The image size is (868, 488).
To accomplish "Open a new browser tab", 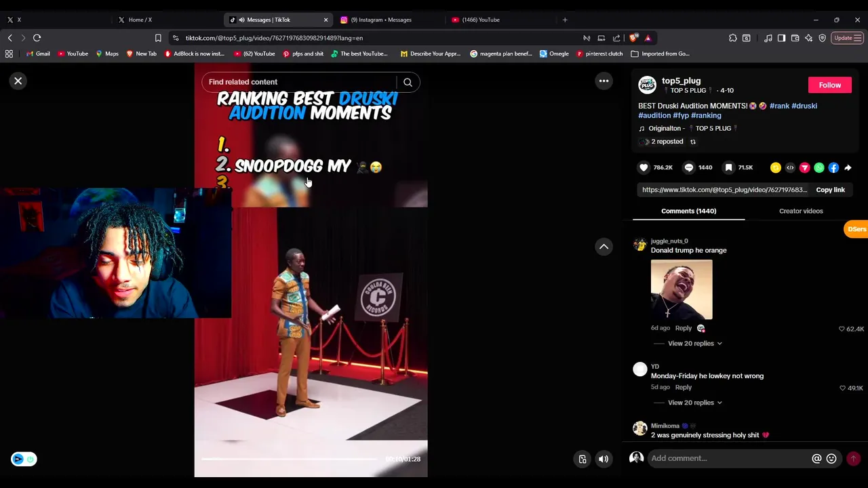I will pos(565,20).
